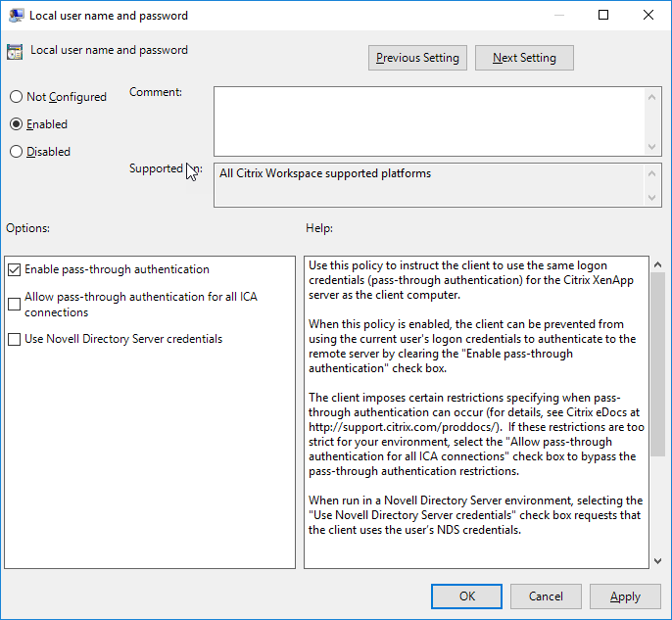Apply the policy changes
Viewport: 672px width, 620px height.
(625, 596)
